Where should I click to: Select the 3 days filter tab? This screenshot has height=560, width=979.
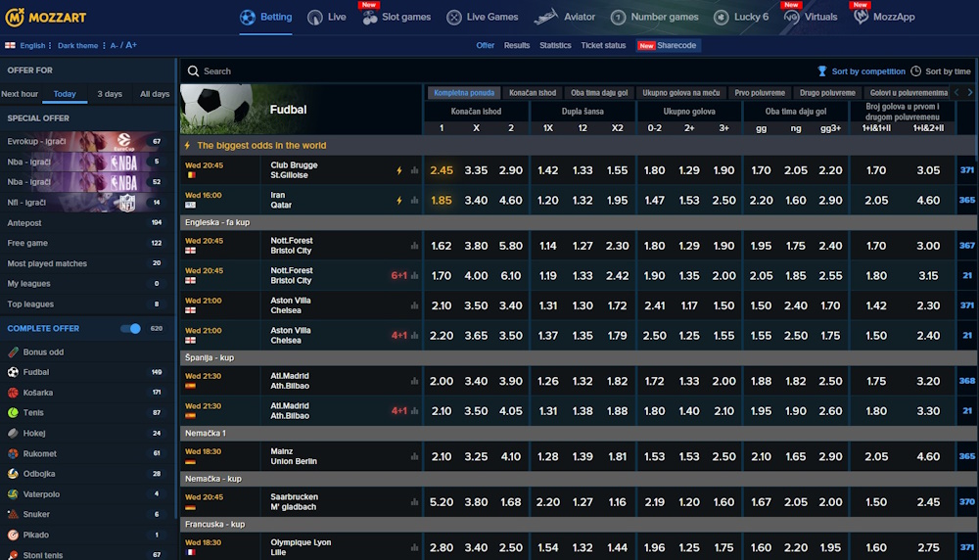(110, 94)
